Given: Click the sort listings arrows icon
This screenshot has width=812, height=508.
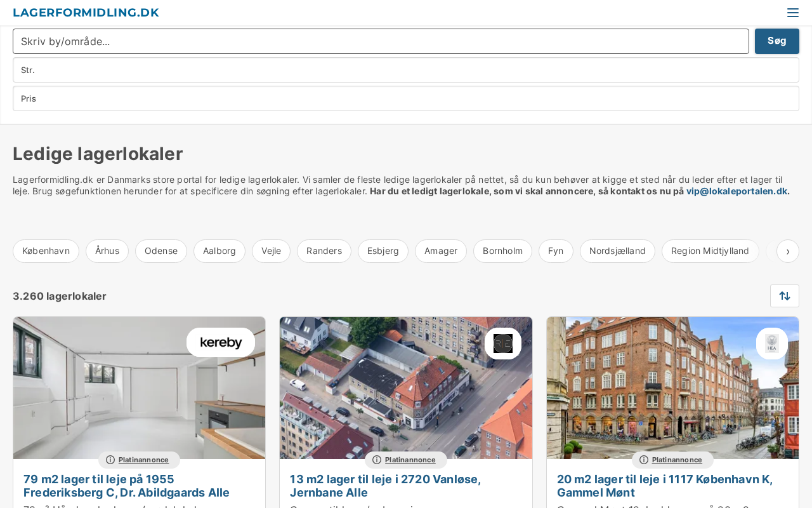Looking at the screenshot, I should (785, 296).
